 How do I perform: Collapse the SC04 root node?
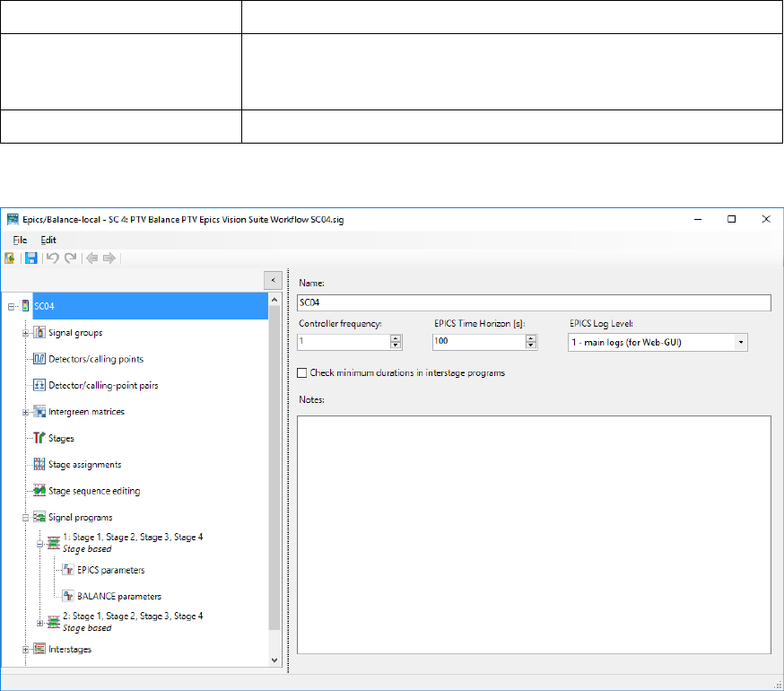(x=11, y=306)
